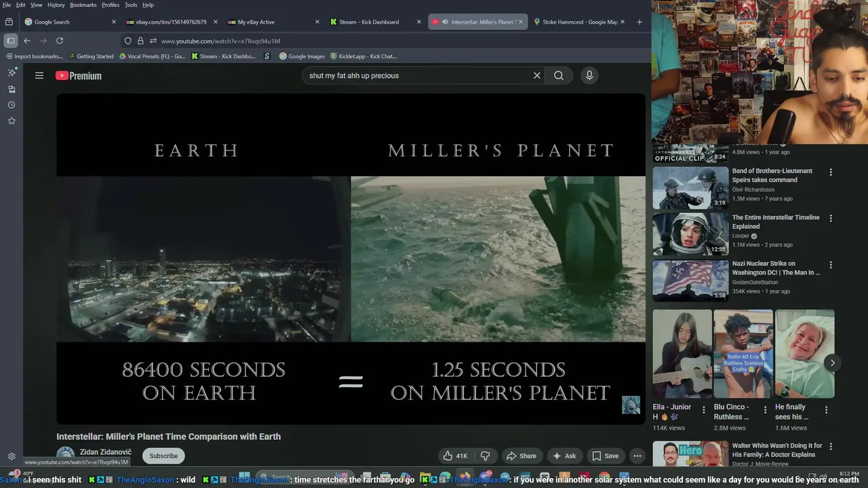868x488 pixels.
Task: Open options for Band of Brothers video
Action: (831, 172)
